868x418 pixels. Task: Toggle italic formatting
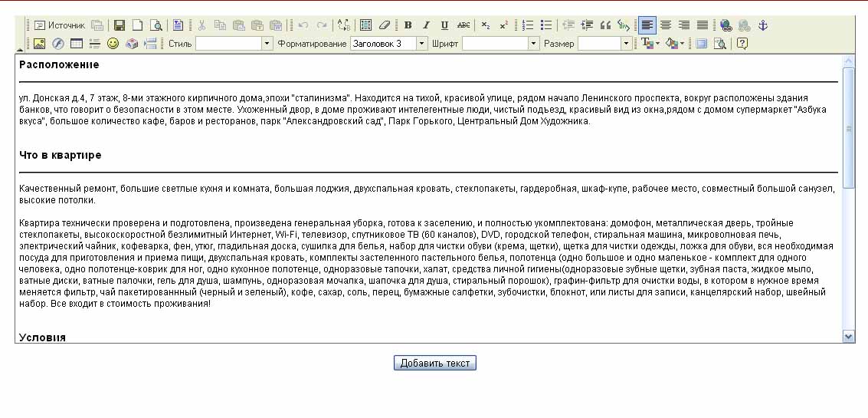click(426, 25)
